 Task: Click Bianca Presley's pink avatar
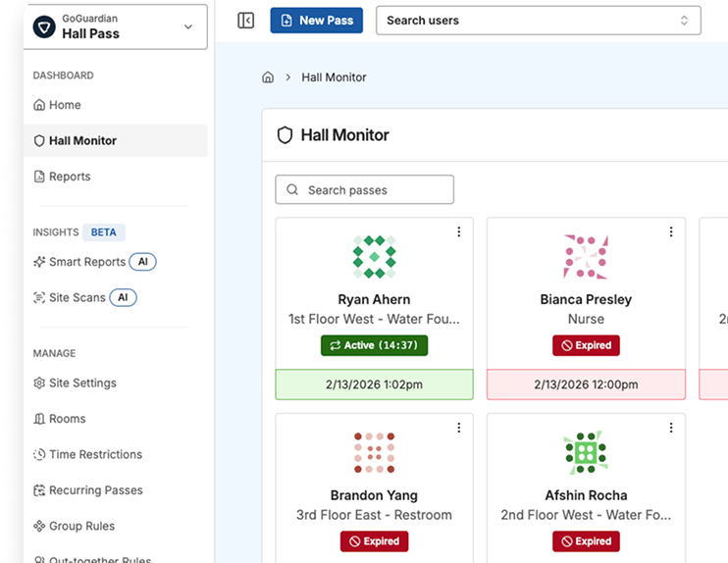tap(586, 257)
